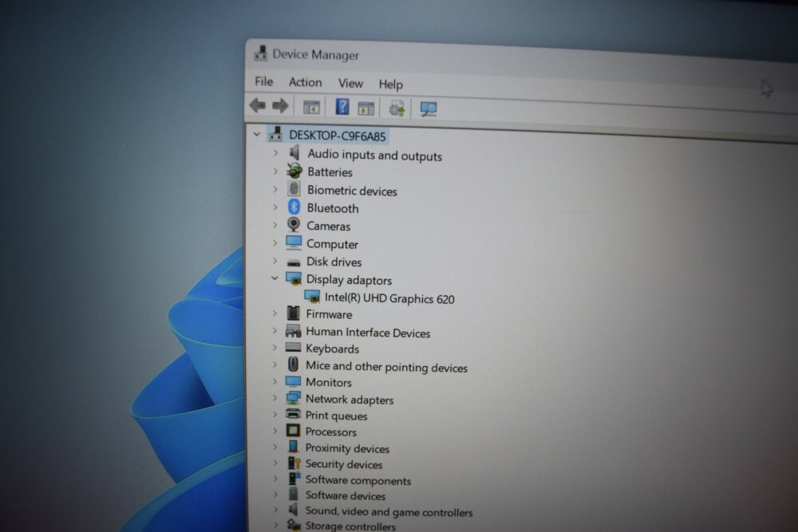This screenshot has height=532, width=798.
Task: Select the Computer category label
Action: 332,244
